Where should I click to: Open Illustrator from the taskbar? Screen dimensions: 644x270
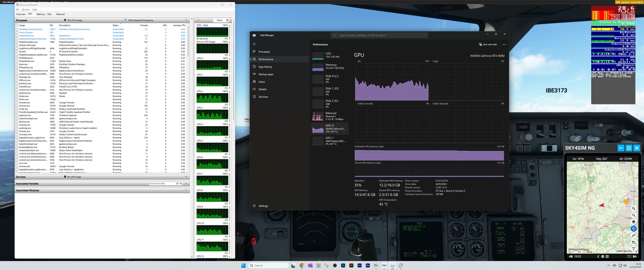(351, 265)
